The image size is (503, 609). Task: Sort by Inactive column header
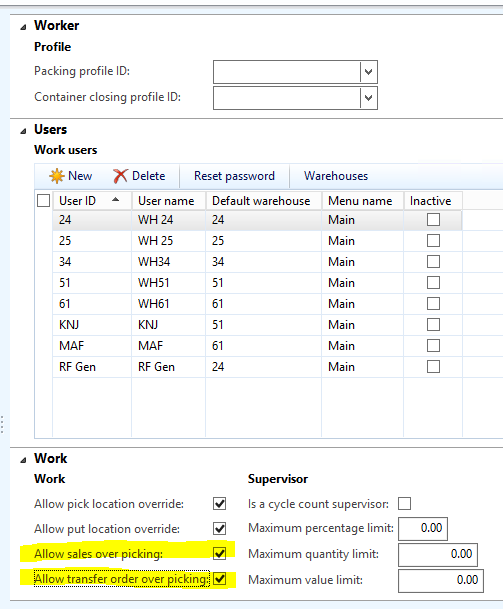coord(433,201)
